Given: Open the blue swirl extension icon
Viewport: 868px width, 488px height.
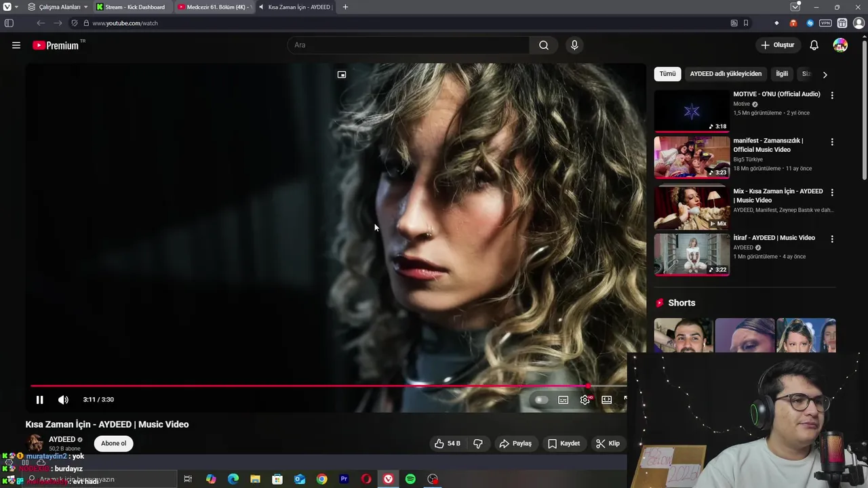Looking at the screenshot, I should click(810, 23).
